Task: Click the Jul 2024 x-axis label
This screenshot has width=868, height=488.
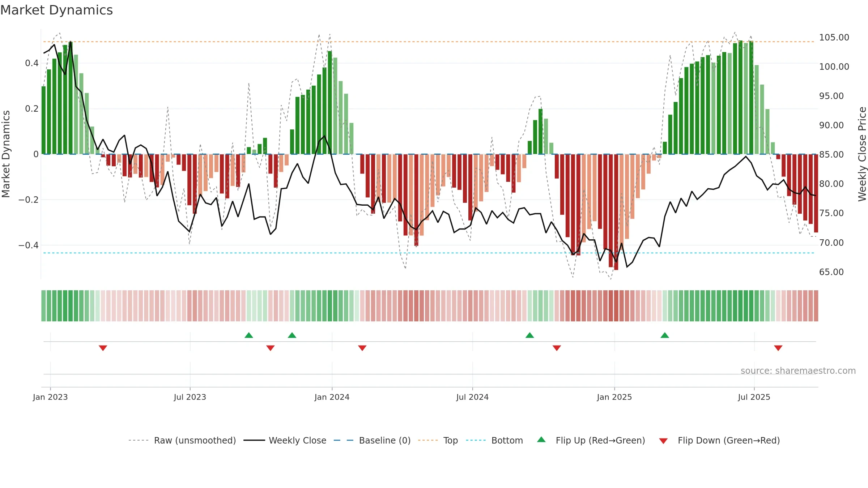Action: (472, 397)
